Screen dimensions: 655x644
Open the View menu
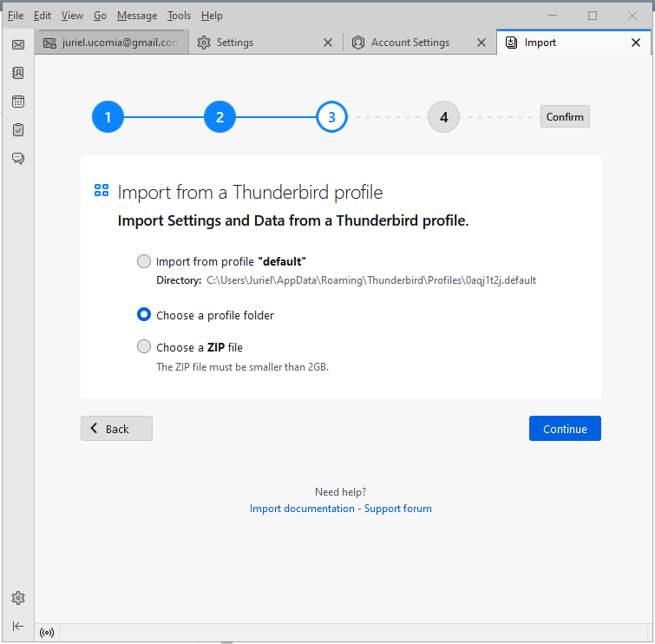tap(72, 16)
